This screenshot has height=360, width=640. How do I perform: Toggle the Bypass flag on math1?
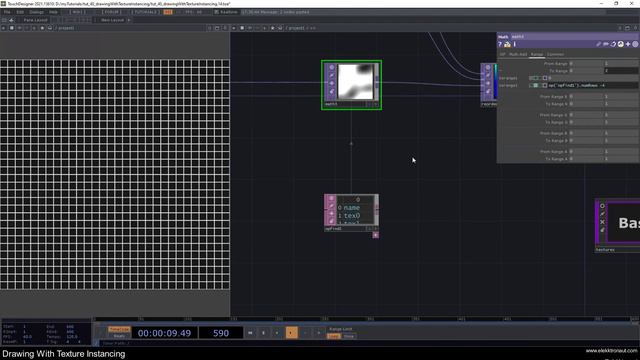point(331,83)
